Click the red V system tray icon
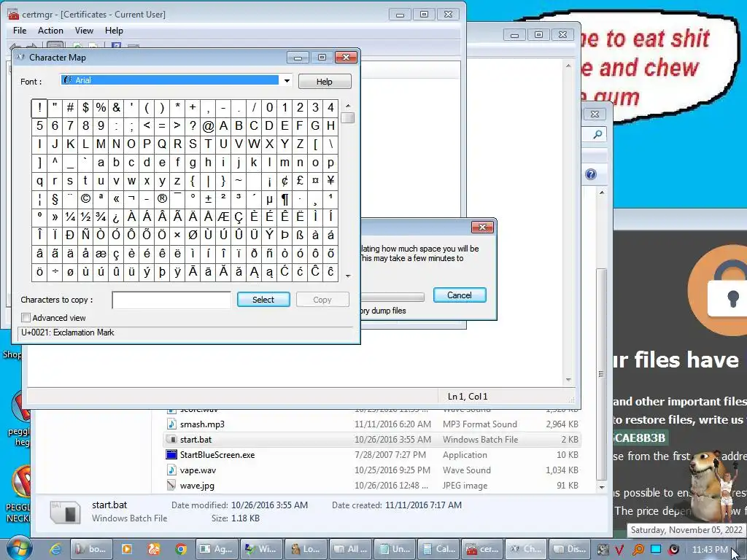 [x=620, y=550]
